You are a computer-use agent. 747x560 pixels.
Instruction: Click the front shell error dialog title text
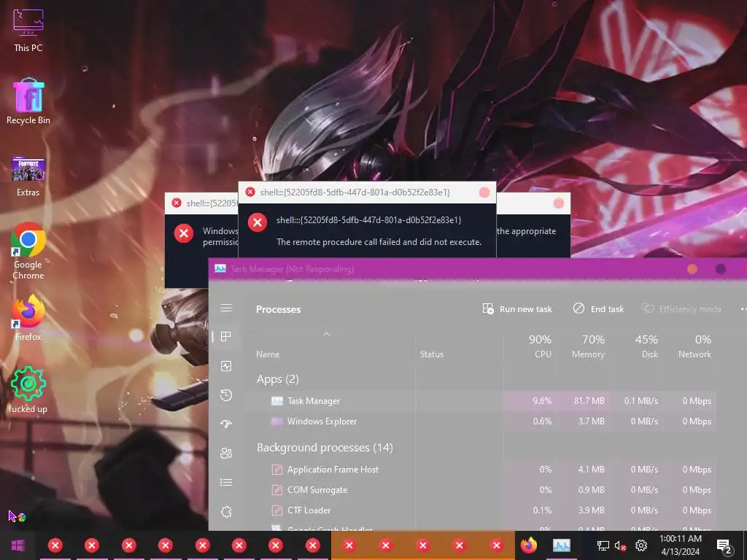pyautogui.click(x=355, y=192)
